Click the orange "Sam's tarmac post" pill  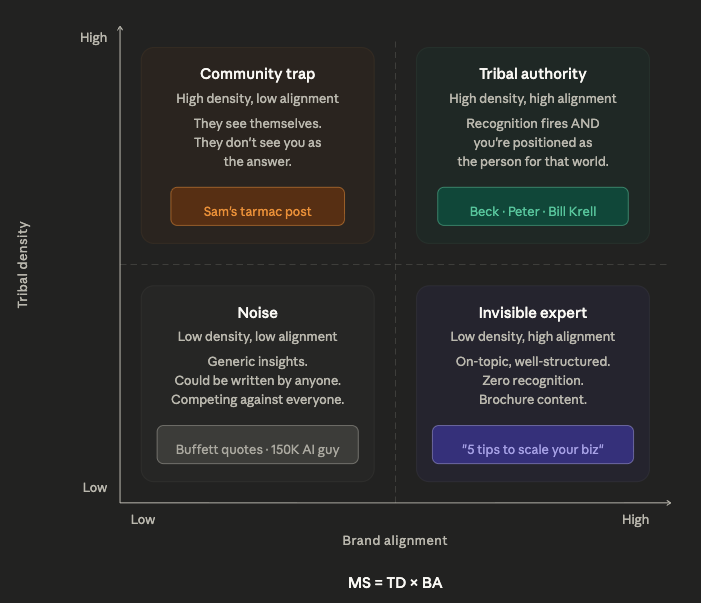pos(257,211)
